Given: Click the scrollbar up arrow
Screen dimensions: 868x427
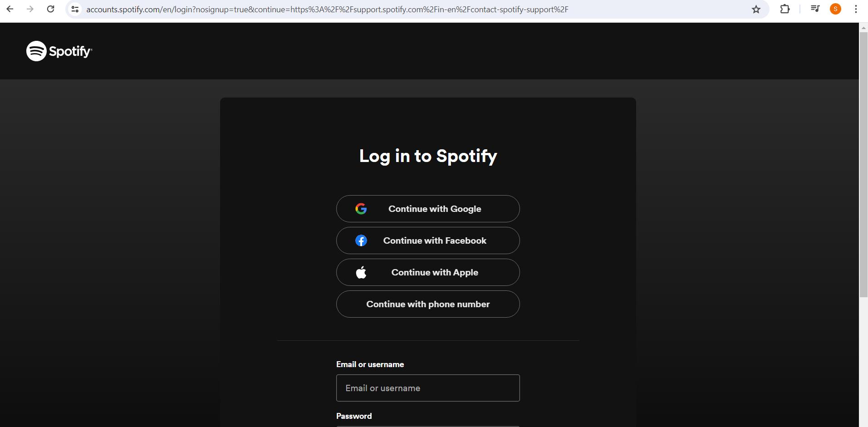Looking at the screenshot, I should 864,27.
